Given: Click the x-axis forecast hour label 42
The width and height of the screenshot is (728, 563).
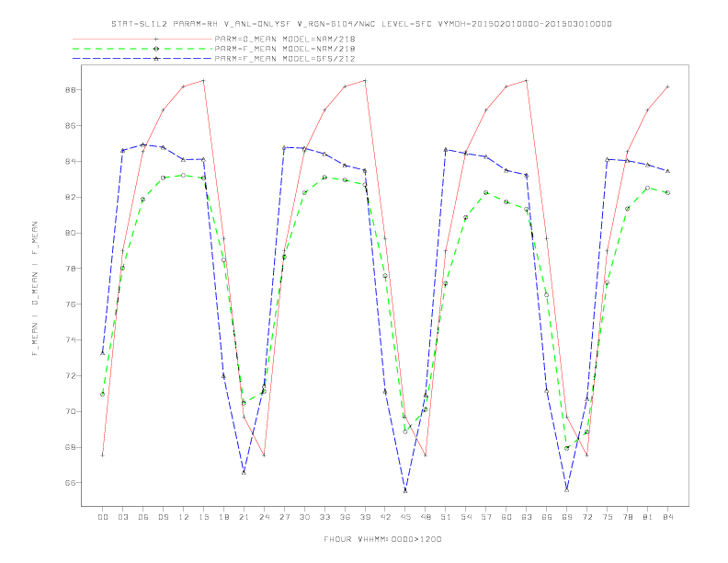Looking at the screenshot, I should (x=385, y=517).
